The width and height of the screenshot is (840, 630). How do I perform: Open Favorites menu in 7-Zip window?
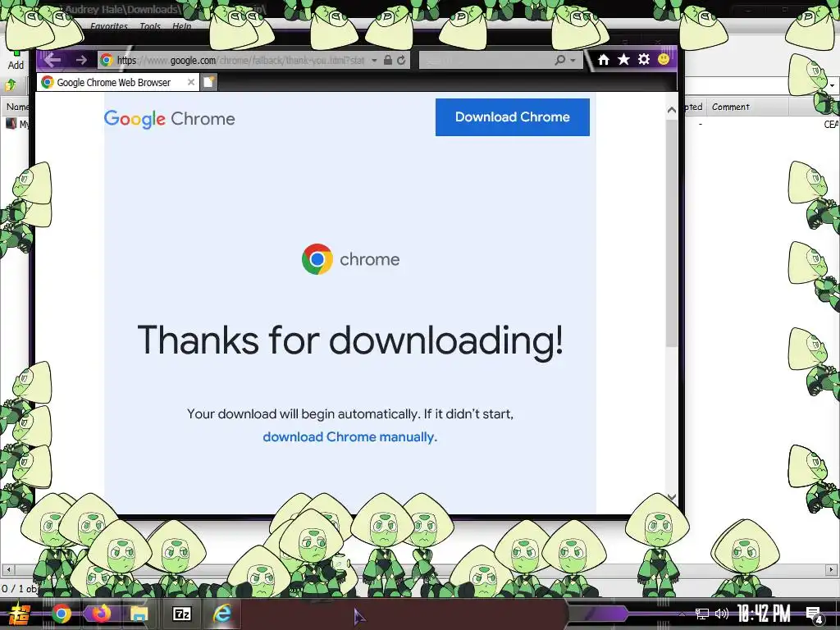pos(109,26)
